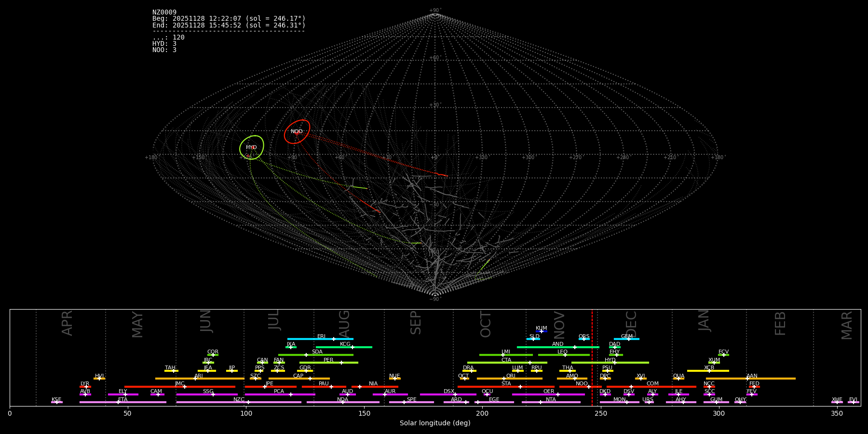This screenshot has height=434, width=868.
Task: Select the AAN shower bar in the timeline
Action: point(751,379)
